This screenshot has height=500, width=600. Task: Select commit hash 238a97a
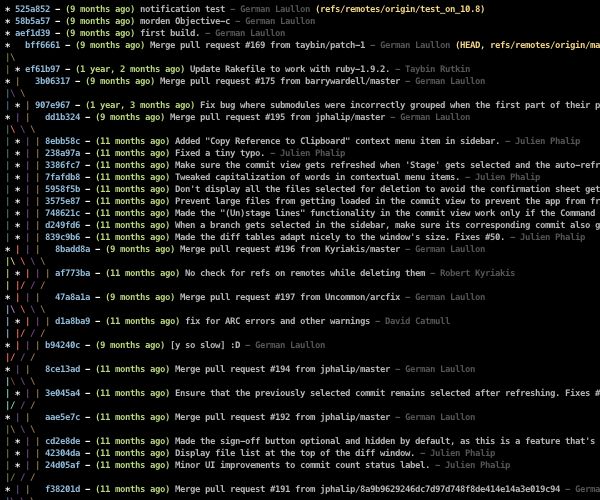click(x=63, y=153)
